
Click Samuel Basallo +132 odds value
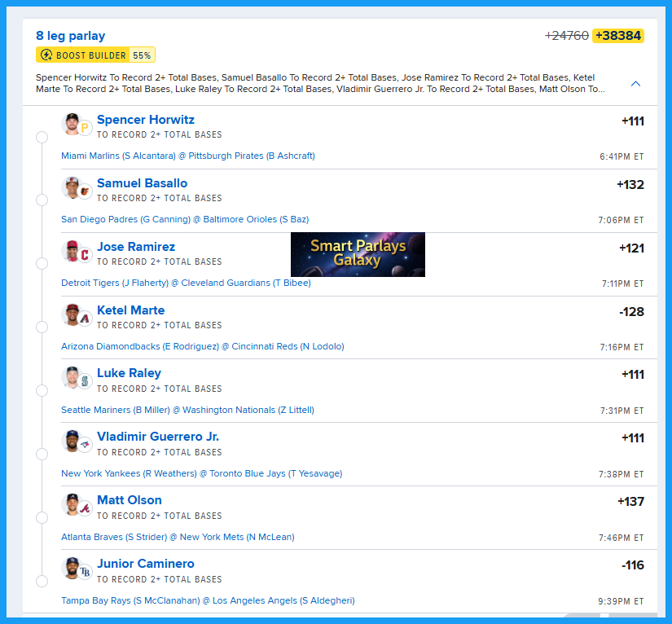pyautogui.click(x=630, y=185)
